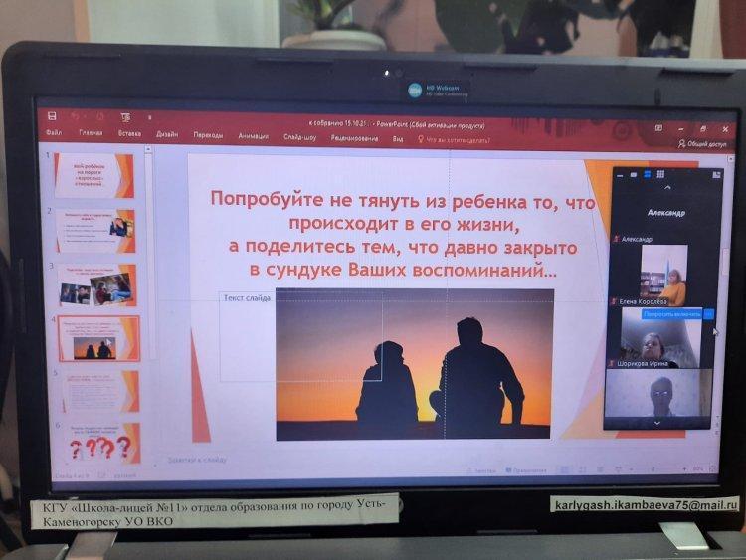Click the main slide area scroll up arrow
The width and height of the screenshot is (746, 560).
(x=731, y=159)
